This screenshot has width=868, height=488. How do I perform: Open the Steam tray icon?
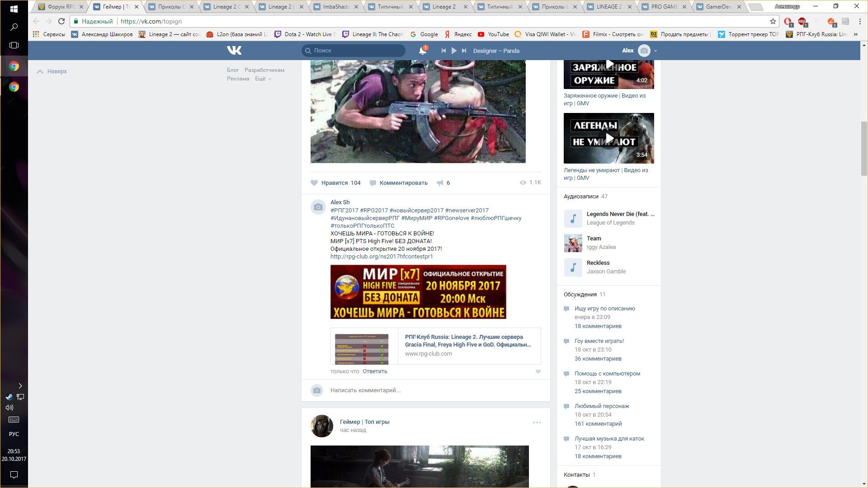tap(9, 397)
